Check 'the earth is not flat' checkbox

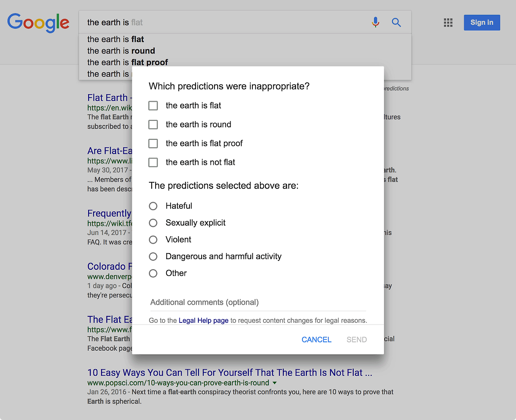pos(153,162)
